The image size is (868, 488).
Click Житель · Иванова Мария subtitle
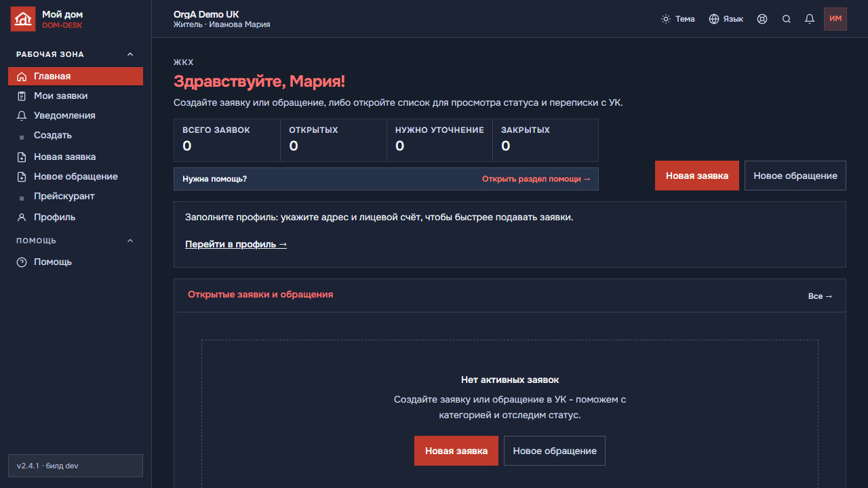222,24
